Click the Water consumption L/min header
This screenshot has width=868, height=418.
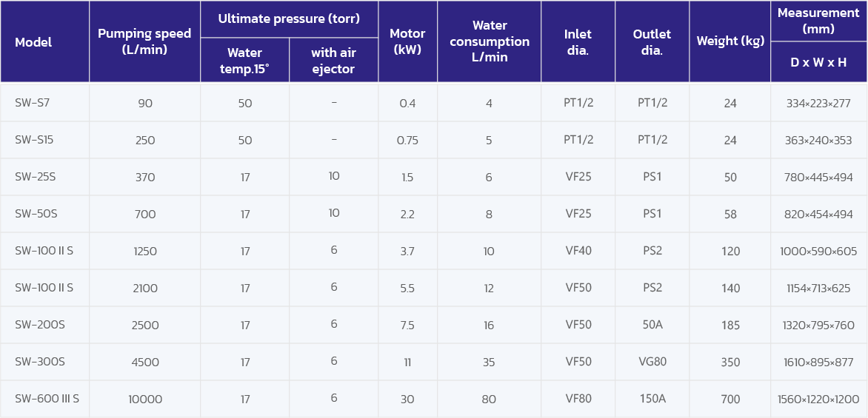click(489, 41)
